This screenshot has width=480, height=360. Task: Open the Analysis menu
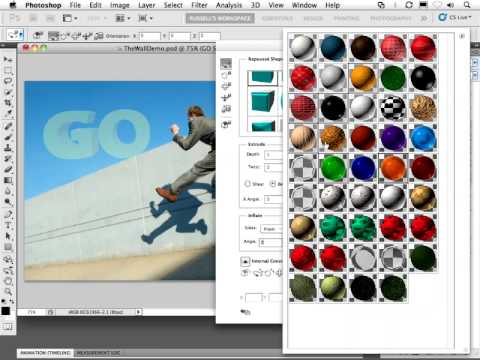pos(229,5)
